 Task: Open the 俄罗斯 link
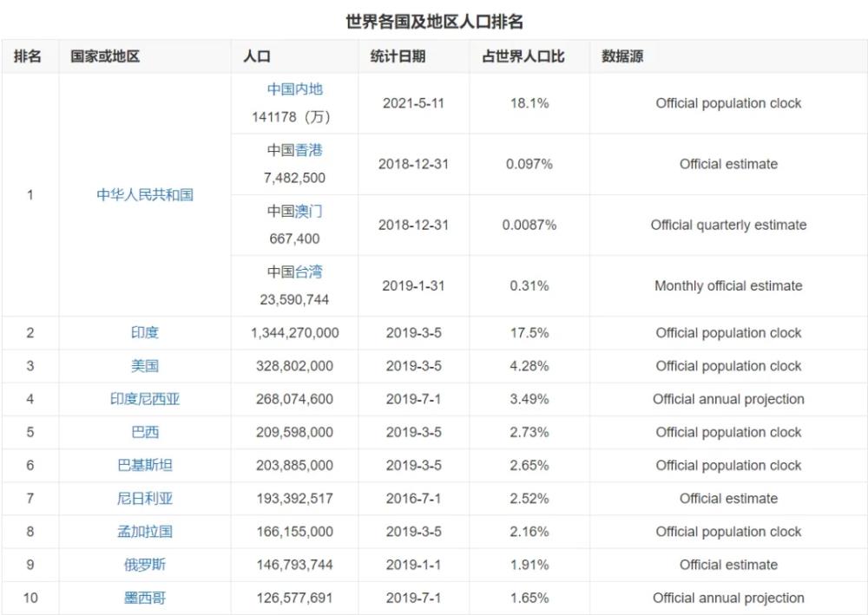click(x=145, y=565)
